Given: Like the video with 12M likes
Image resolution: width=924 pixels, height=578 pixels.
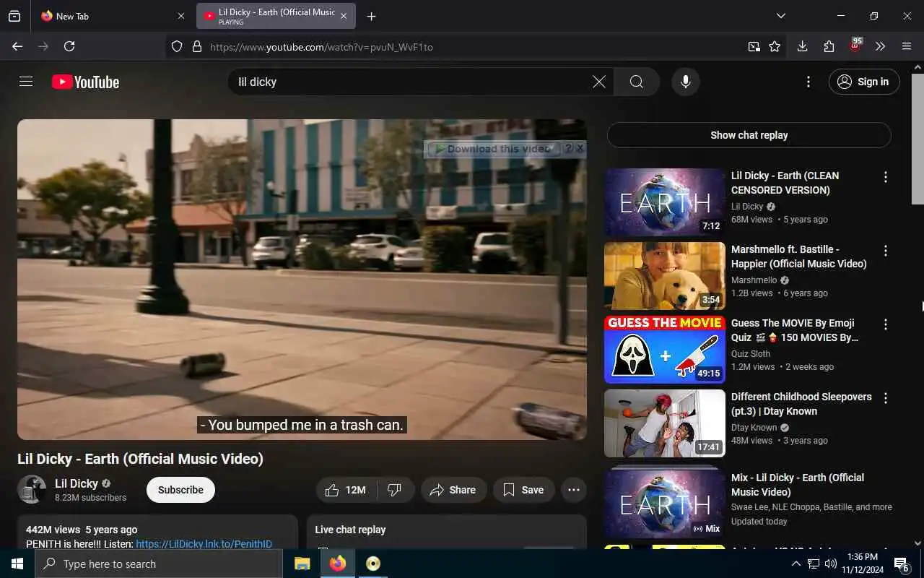Looking at the screenshot, I should click(x=346, y=490).
